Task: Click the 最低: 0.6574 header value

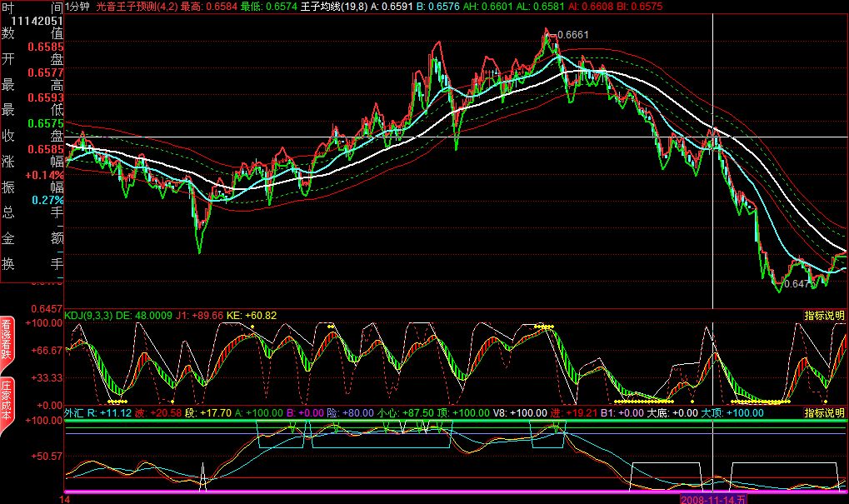Action: [x=268, y=7]
